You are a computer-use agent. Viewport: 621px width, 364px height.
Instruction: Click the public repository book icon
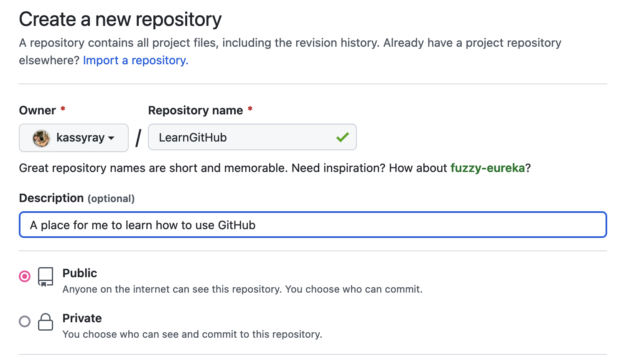(x=46, y=276)
